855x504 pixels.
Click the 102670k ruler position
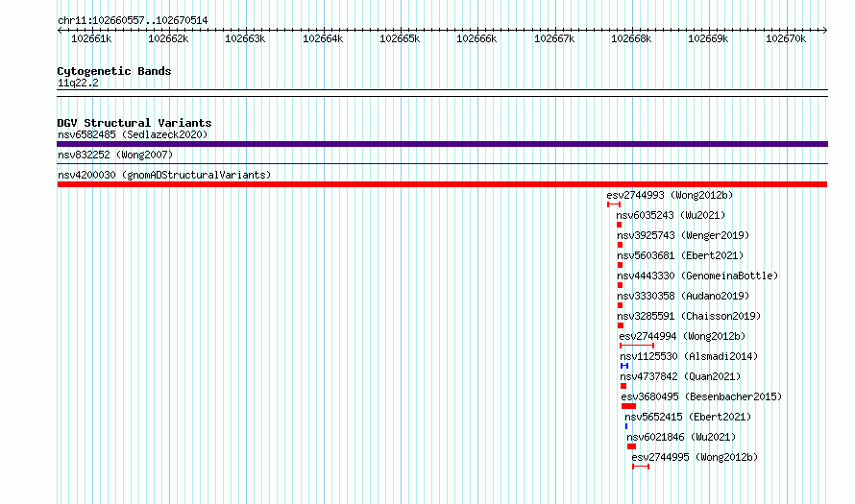786,38
